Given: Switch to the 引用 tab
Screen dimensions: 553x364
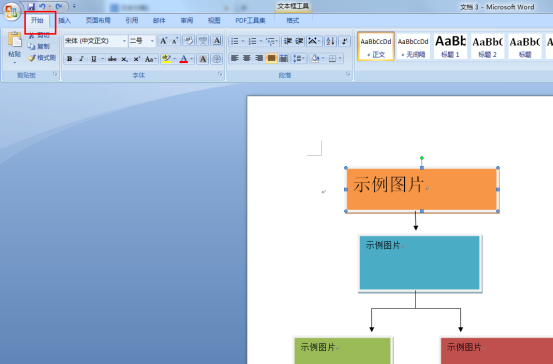Looking at the screenshot, I should pos(132,20).
